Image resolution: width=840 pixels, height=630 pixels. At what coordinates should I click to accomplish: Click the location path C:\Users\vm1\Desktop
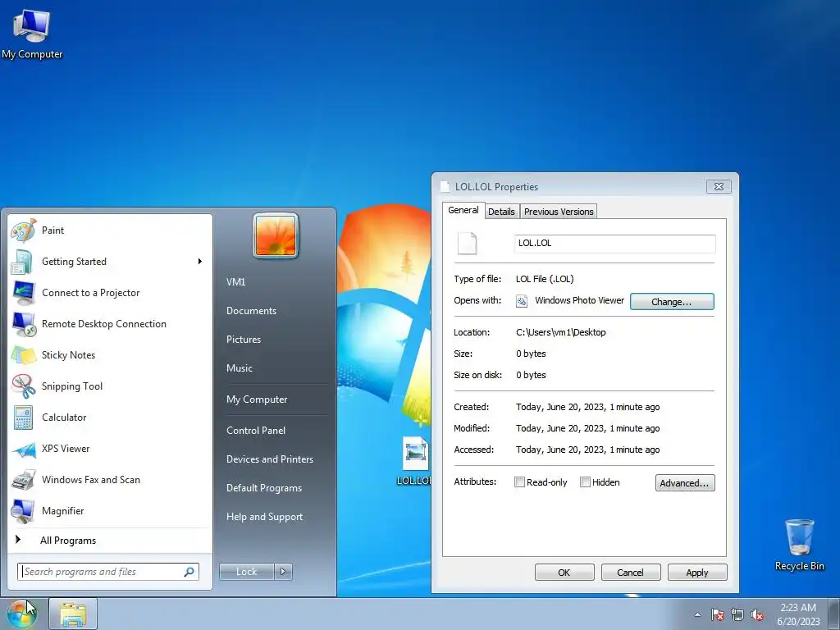(561, 332)
